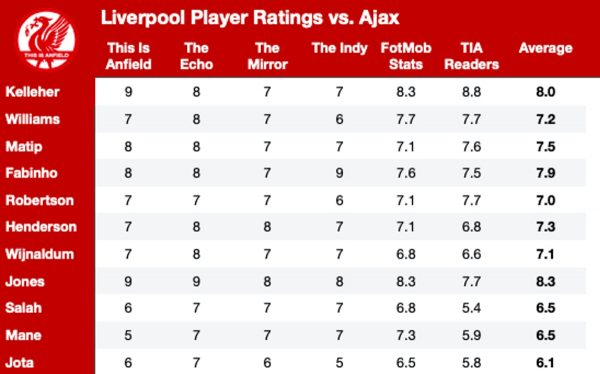
Task: Select Fabinho's 9 rating from The Indy
Action: 339,173
